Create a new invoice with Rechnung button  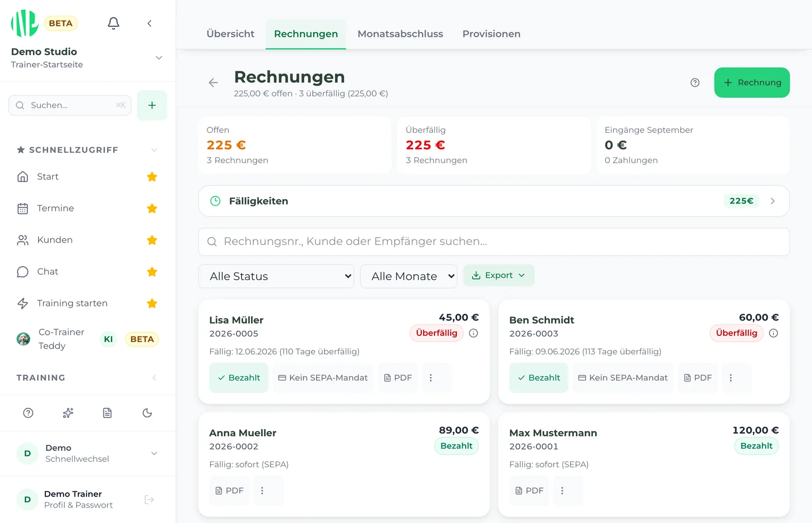tap(752, 83)
